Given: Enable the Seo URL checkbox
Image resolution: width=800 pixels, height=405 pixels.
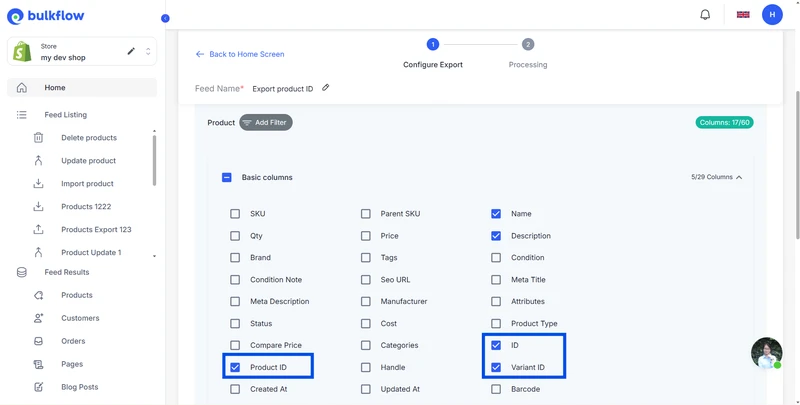Looking at the screenshot, I should point(365,280).
